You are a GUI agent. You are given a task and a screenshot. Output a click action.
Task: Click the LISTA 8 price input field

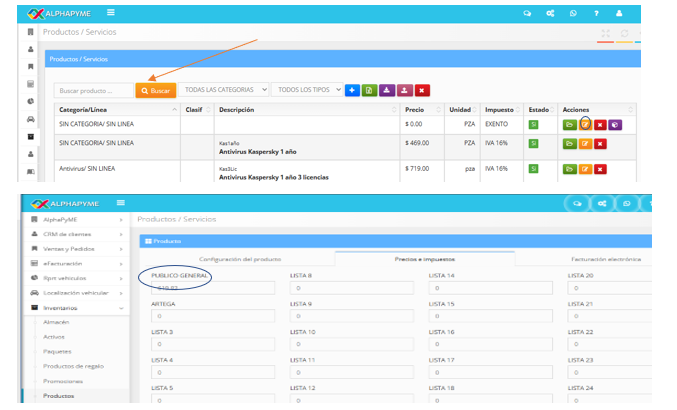(352, 288)
